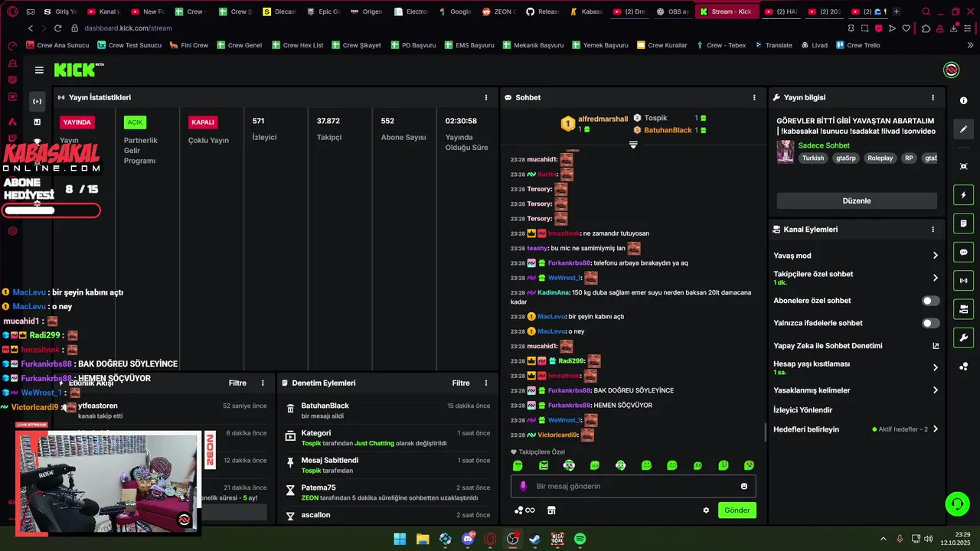Click Filtre in Etkinlik Akışı panel
This screenshot has width=980, height=551.
pos(237,383)
